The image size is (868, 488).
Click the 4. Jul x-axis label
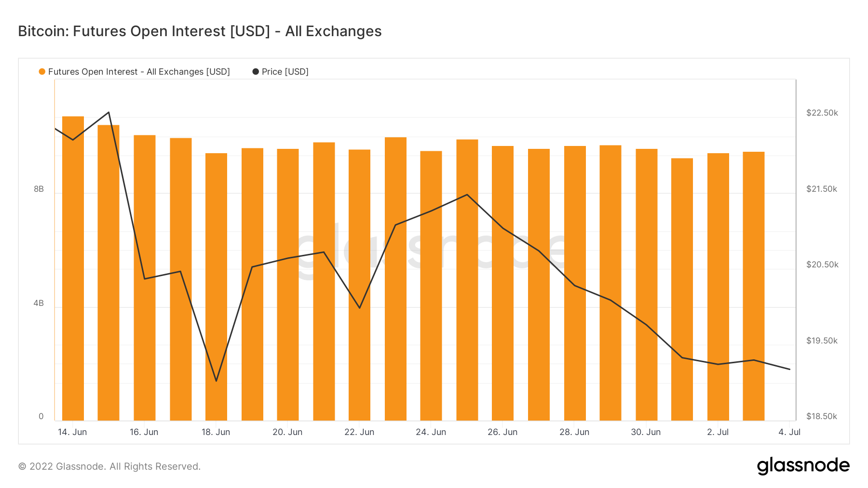pyautogui.click(x=789, y=432)
